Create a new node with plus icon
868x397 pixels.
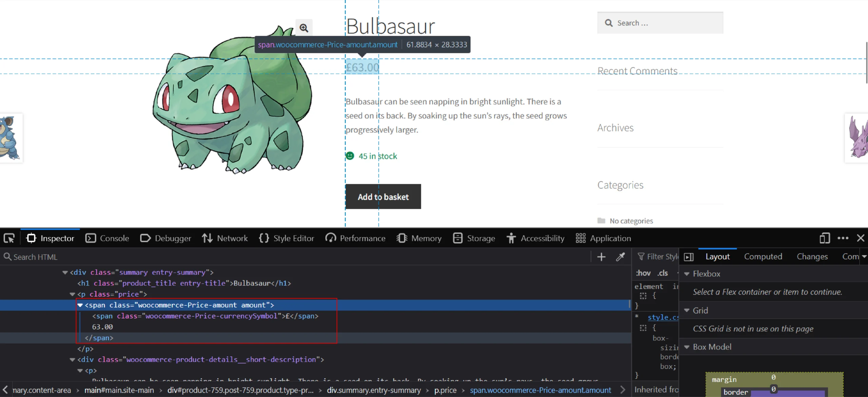point(601,257)
